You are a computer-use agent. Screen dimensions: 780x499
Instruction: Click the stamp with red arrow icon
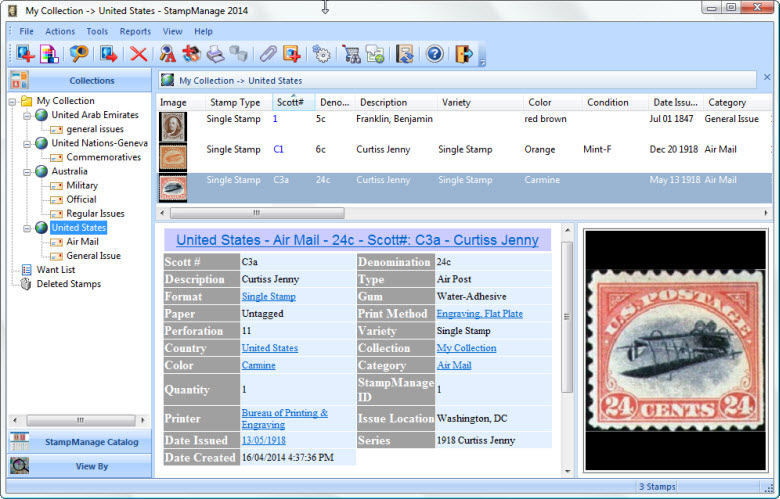[108, 53]
